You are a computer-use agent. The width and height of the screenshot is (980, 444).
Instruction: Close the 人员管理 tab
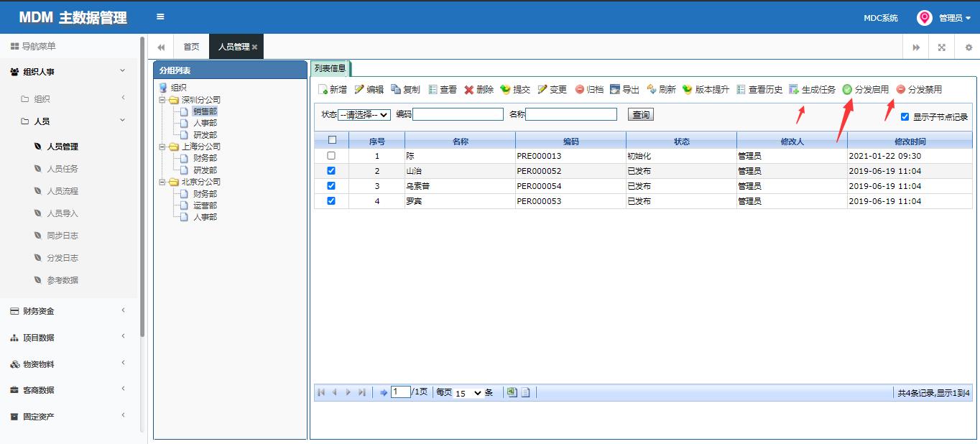pos(254,47)
